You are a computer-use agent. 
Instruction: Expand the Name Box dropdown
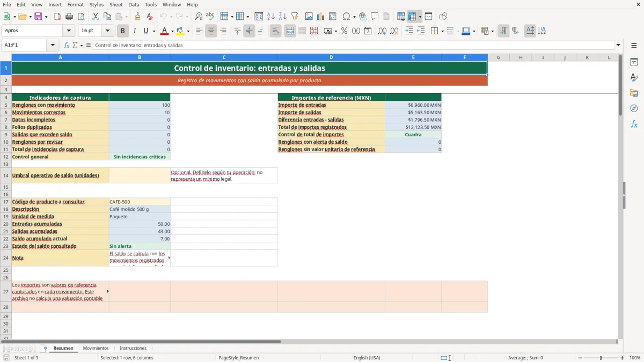tap(53, 45)
